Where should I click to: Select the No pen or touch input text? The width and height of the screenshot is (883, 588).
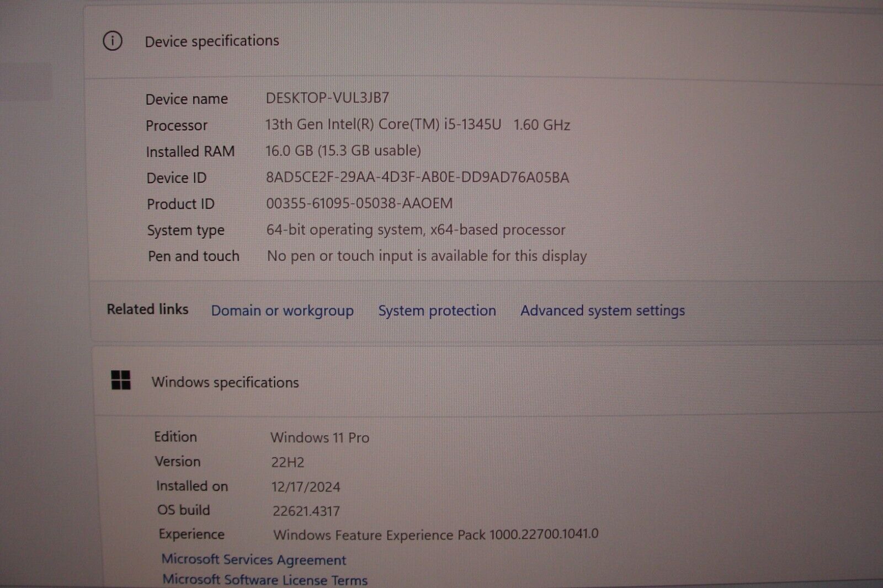click(x=427, y=256)
